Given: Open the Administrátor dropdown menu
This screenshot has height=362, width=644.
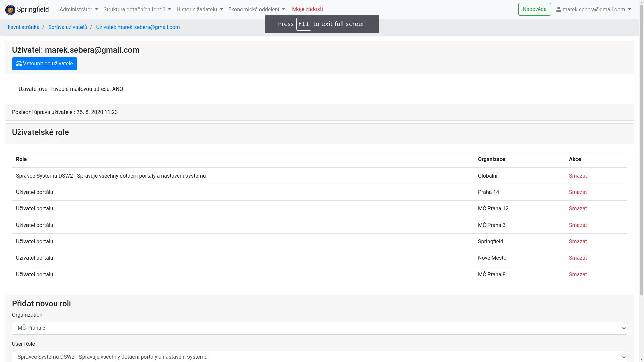Looking at the screenshot, I should [79, 10].
